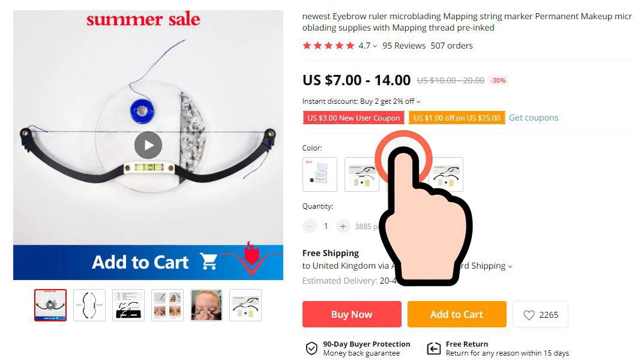
Task: Increase quantity with the plus button
Action: [343, 226]
